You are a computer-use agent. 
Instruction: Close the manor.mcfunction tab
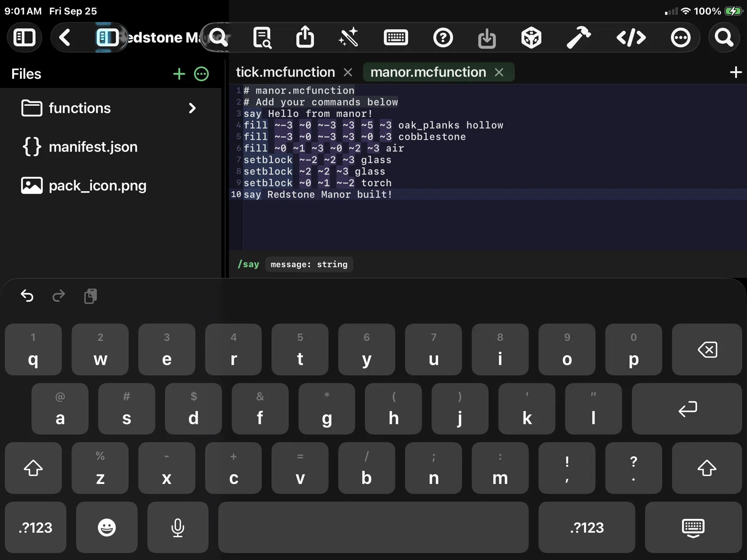pos(499,72)
